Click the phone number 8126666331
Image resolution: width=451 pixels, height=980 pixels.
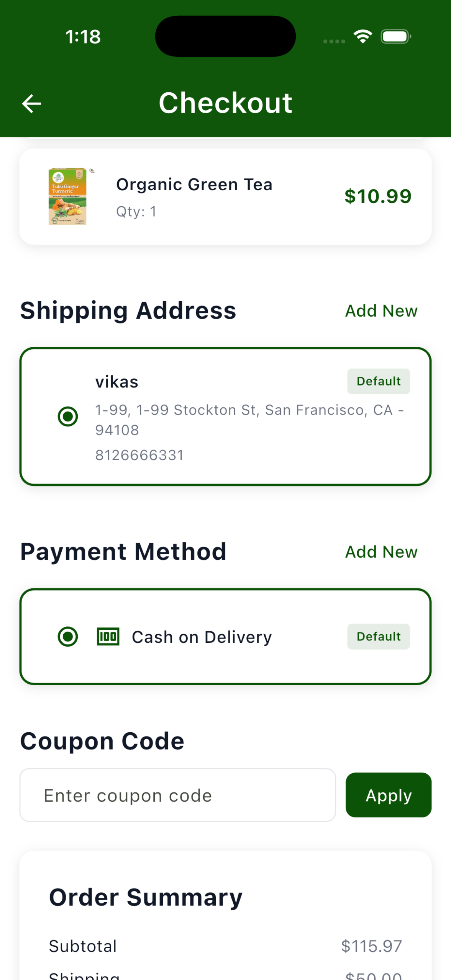(x=139, y=455)
